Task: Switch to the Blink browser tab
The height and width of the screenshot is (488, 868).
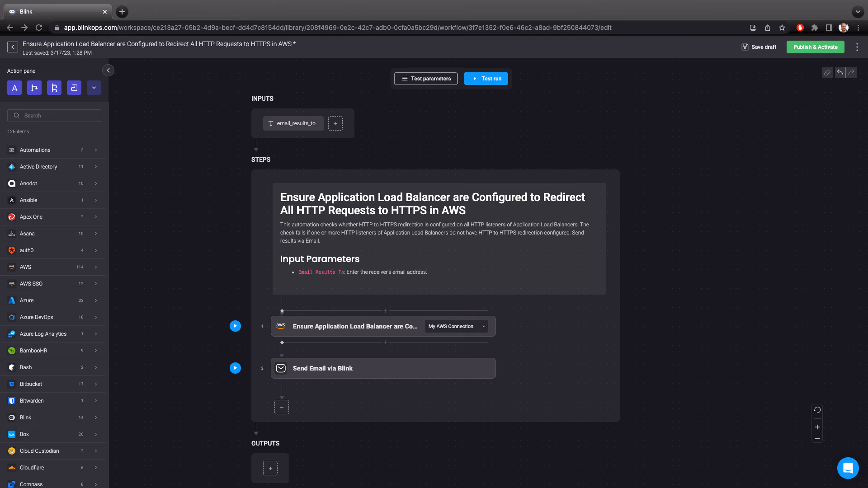Action: 58,12
